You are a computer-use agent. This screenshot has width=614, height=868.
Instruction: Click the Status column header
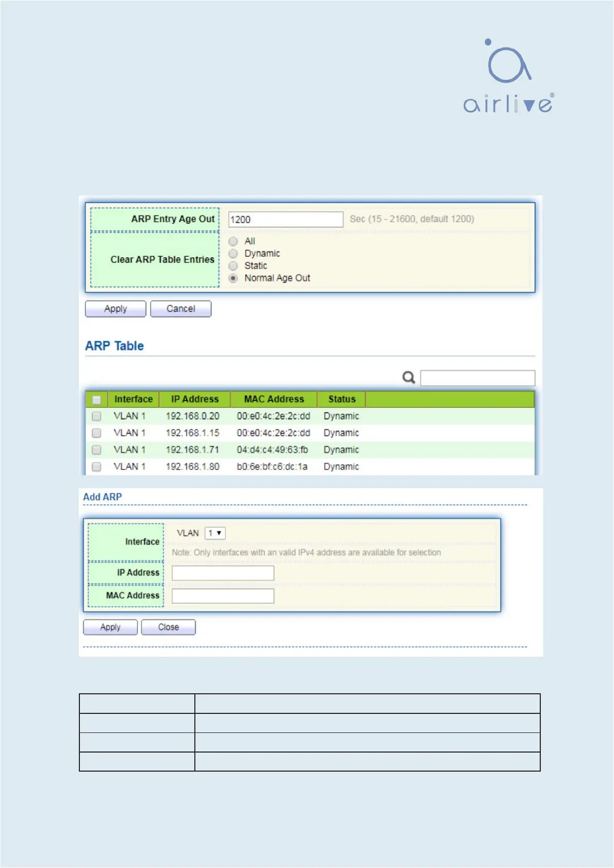click(x=342, y=399)
